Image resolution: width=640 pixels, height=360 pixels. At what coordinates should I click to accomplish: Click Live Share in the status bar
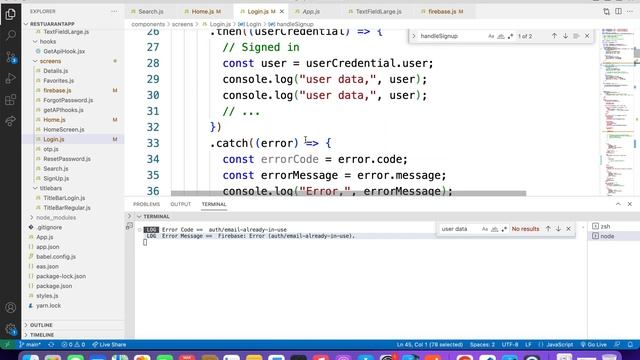(x=109, y=344)
